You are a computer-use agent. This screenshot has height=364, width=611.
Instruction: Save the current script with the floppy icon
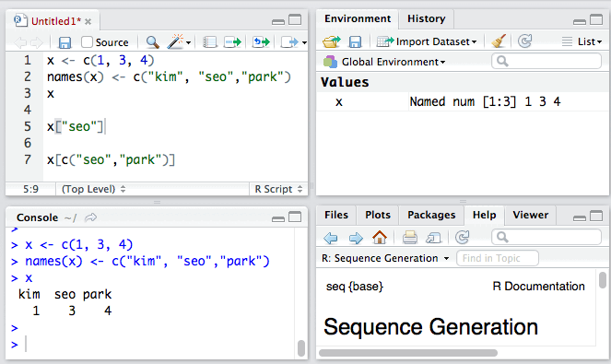65,42
